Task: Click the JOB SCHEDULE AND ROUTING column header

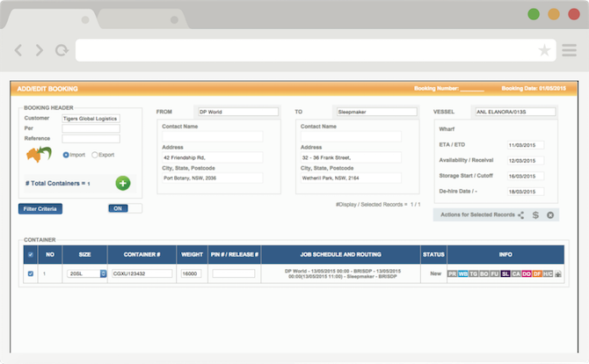Action: [341, 255]
